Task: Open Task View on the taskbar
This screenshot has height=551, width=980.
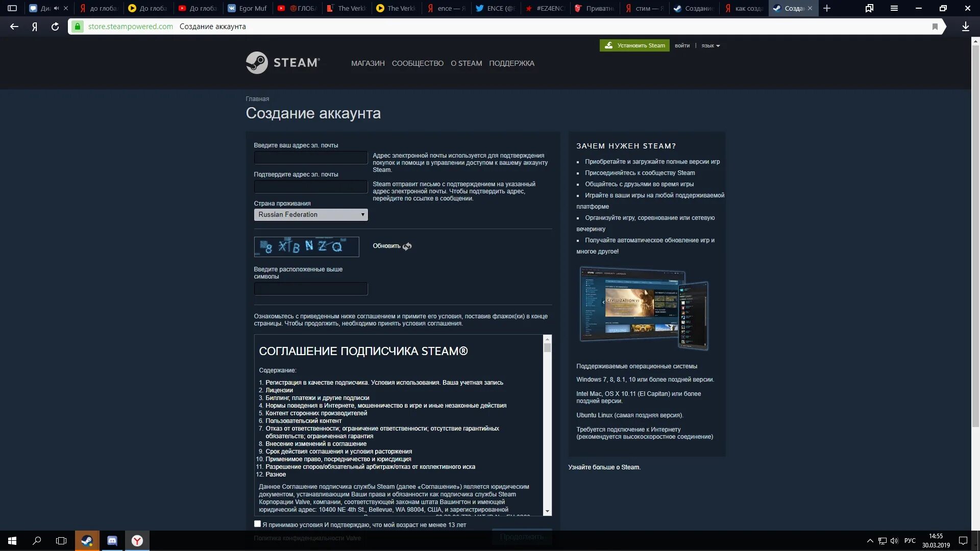Action: tap(61, 541)
